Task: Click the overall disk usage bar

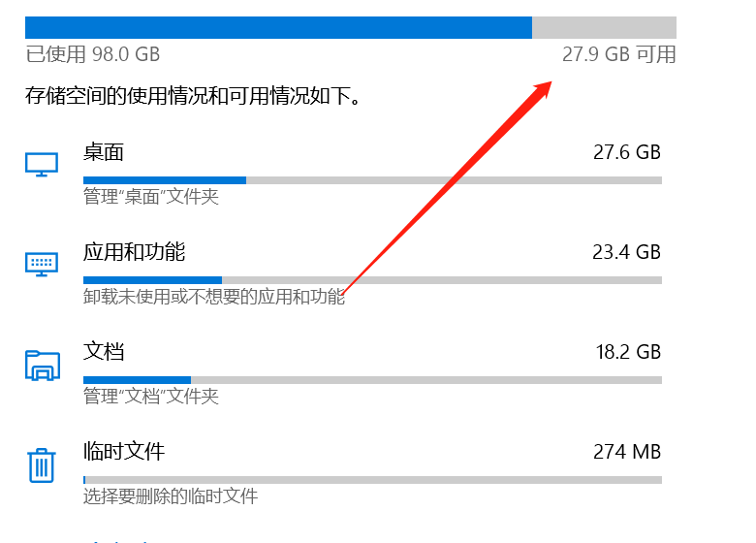Action: pyautogui.click(x=351, y=27)
